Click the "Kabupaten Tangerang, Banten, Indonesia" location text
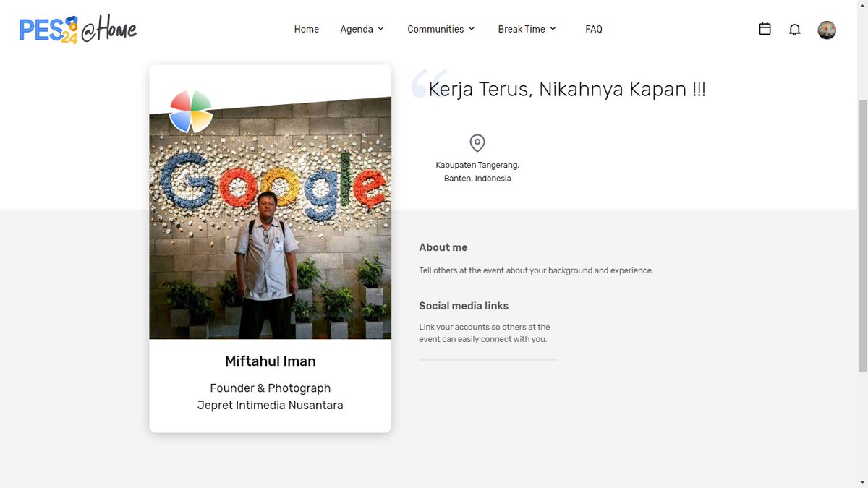Viewport: 868px width, 488px height. point(477,171)
